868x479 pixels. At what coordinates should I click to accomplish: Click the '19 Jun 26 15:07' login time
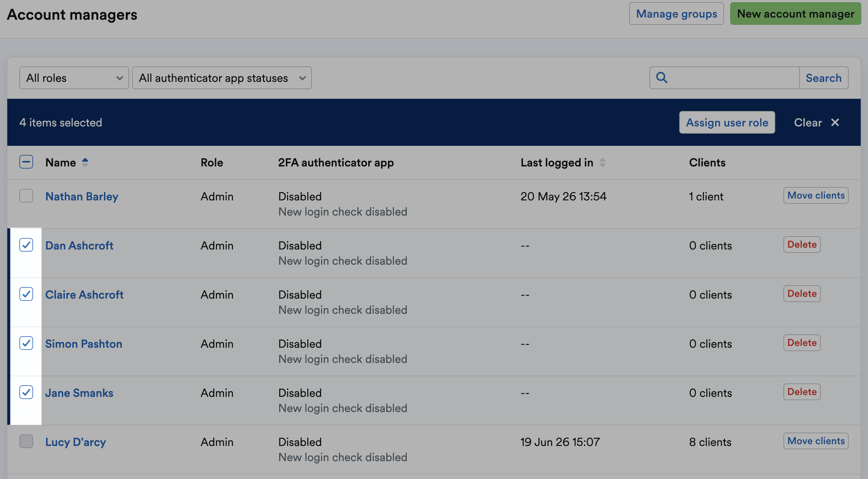click(x=560, y=442)
